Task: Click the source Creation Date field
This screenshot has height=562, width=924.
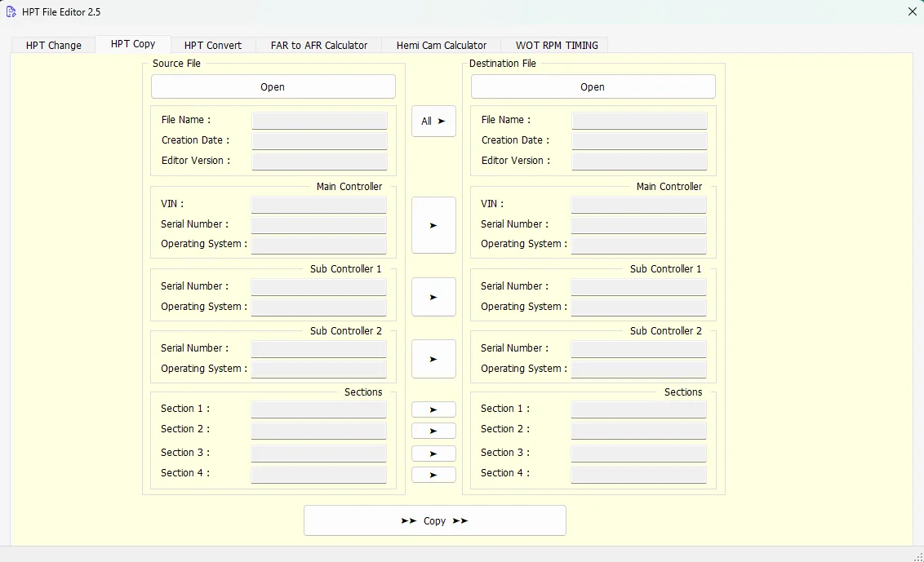Action: click(319, 140)
